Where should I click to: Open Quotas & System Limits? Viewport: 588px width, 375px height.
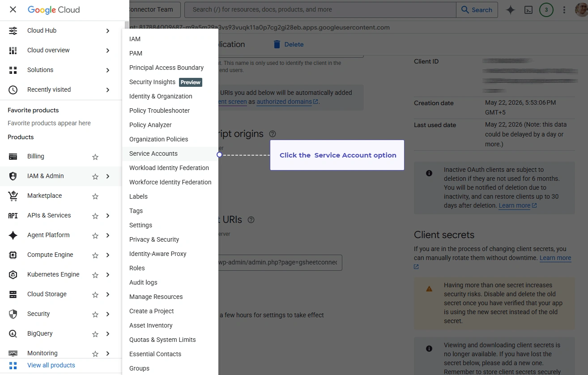(x=170, y=340)
